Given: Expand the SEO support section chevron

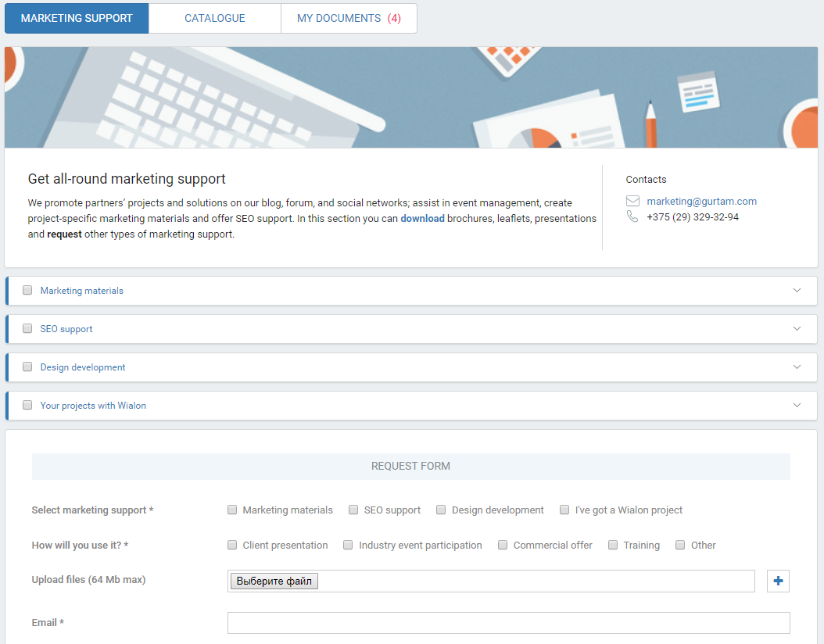Looking at the screenshot, I should pos(797,329).
